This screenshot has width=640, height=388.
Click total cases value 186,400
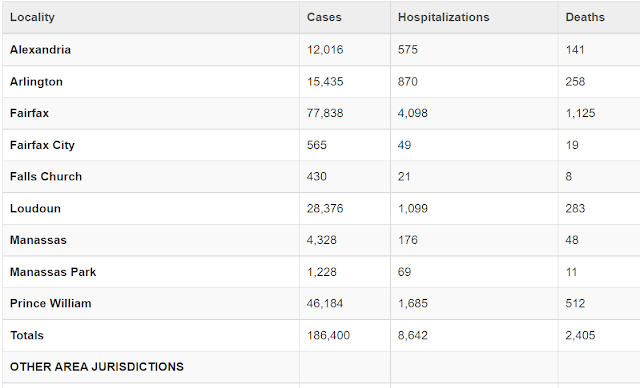click(328, 335)
